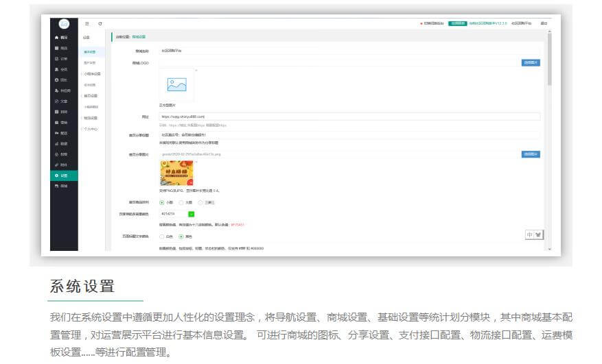This screenshot has width=602, height=364.
Task: Expand the 个人中心 submenu
Action: (x=90, y=128)
